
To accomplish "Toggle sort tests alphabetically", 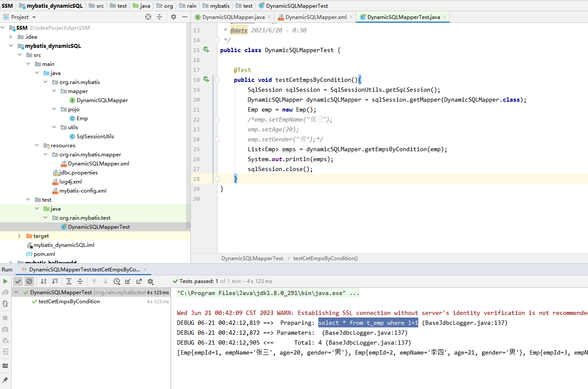I will coord(44,281).
